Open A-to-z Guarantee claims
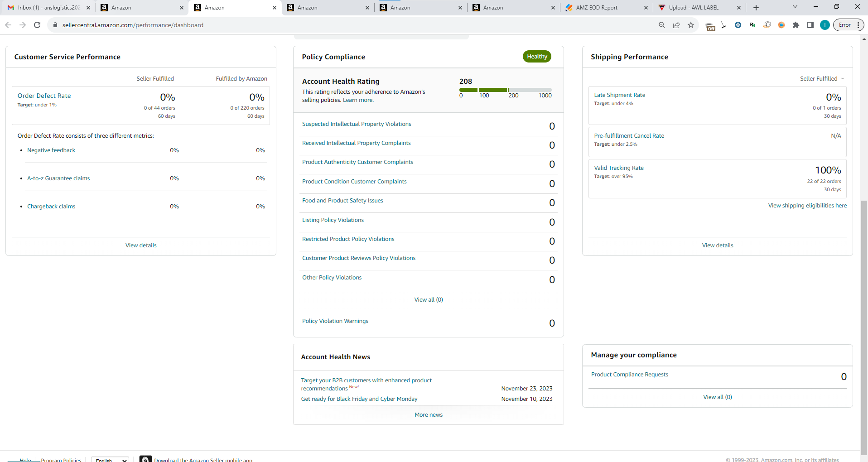The width and height of the screenshot is (868, 462). [x=58, y=178]
